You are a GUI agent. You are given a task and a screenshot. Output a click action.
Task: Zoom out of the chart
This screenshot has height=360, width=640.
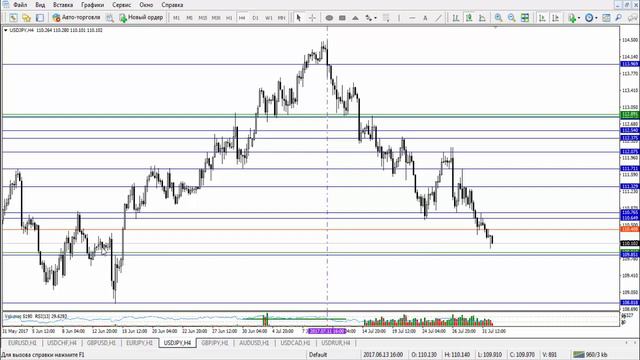pyautogui.click(x=511, y=18)
